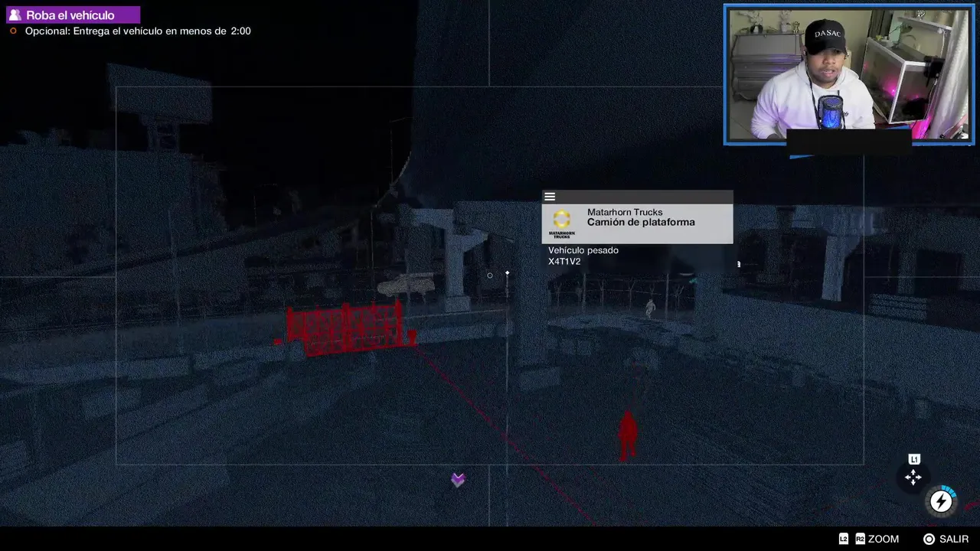This screenshot has height=551, width=980.
Task: Click the Vehículo pesado label
Action: (x=583, y=250)
